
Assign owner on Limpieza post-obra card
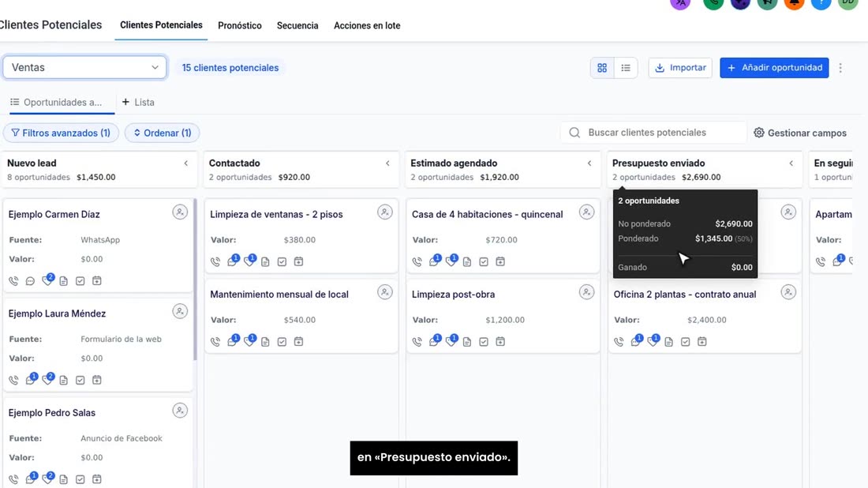[x=586, y=292]
